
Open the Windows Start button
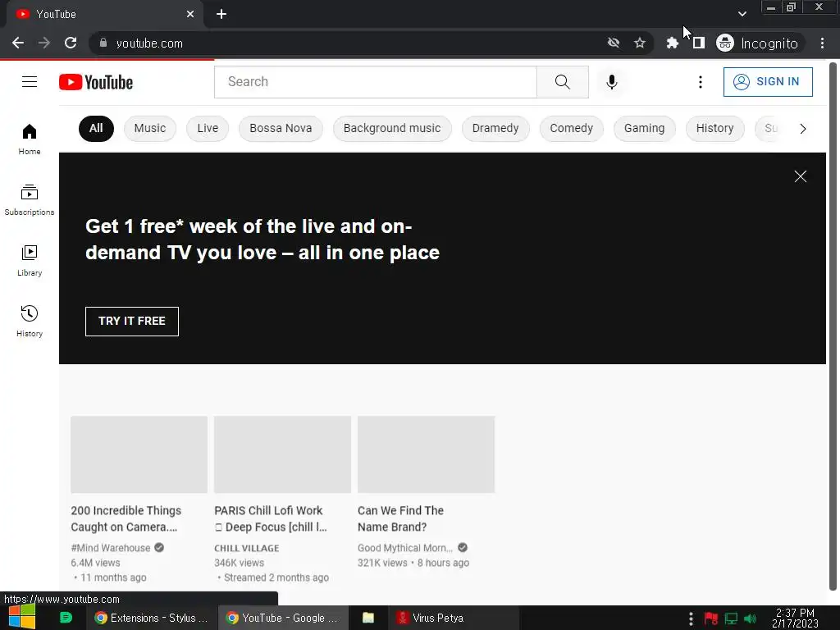(x=21, y=618)
